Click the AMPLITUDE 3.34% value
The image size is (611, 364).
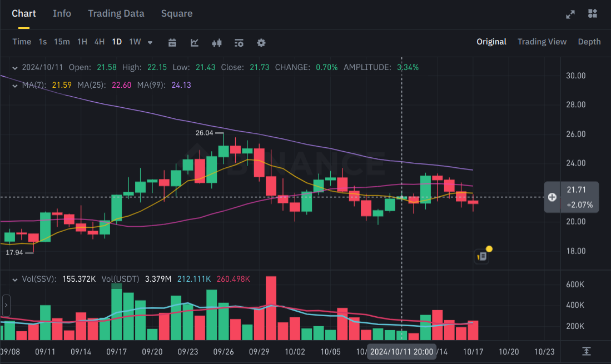[x=408, y=67]
